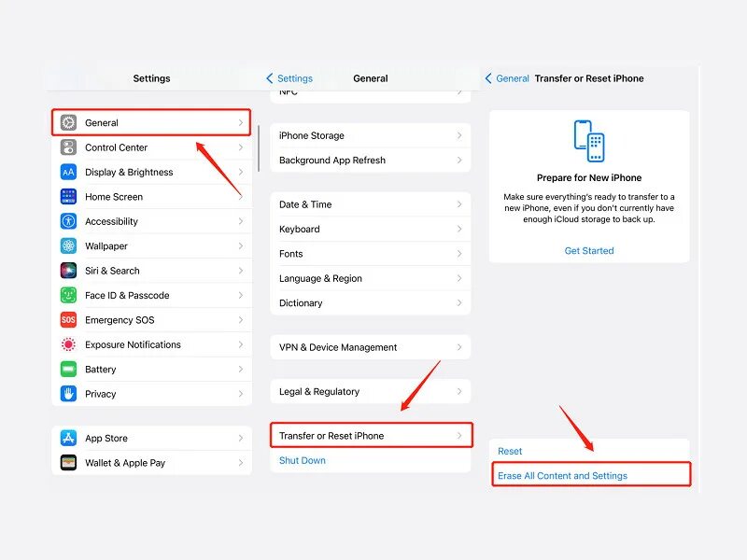Tap the Wallet & Apple Pay icon

(x=68, y=462)
